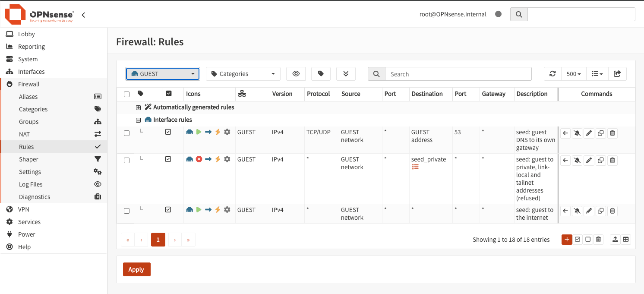Open Aliases in the Firewall menu
The width and height of the screenshot is (644, 294).
[54, 97]
